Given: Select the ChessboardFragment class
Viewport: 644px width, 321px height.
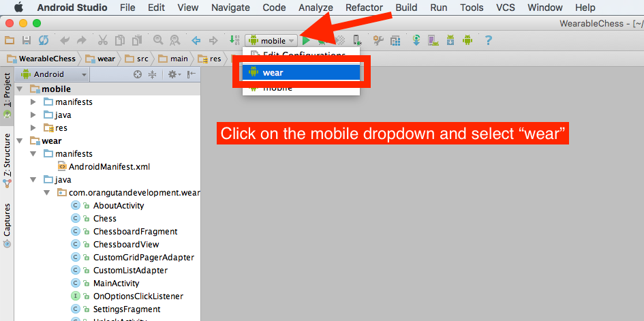Looking at the screenshot, I should point(124,232).
